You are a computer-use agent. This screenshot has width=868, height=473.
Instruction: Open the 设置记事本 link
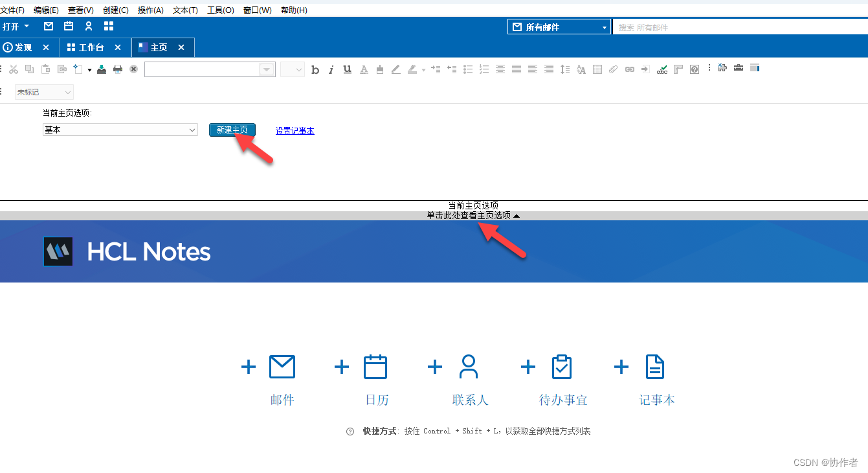click(295, 131)
